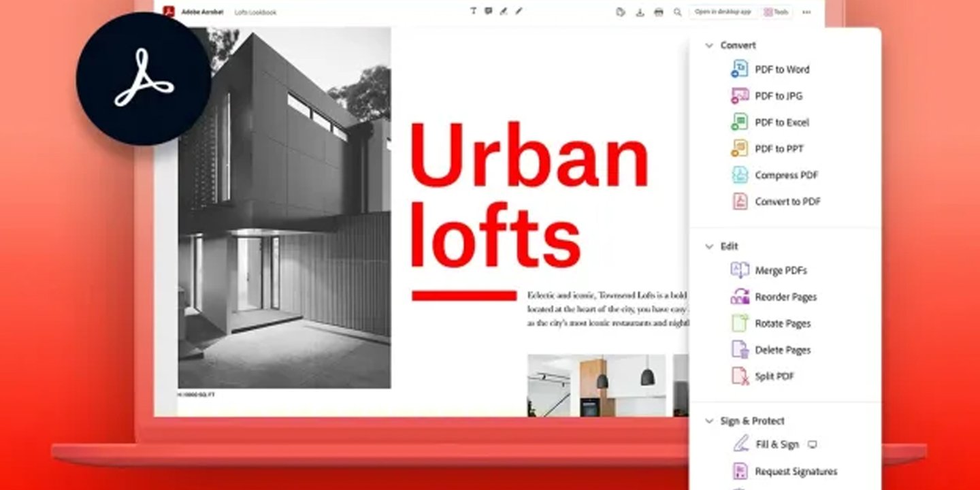
Task: Click the document export icon beside download
Action: (x=621, y=12)
